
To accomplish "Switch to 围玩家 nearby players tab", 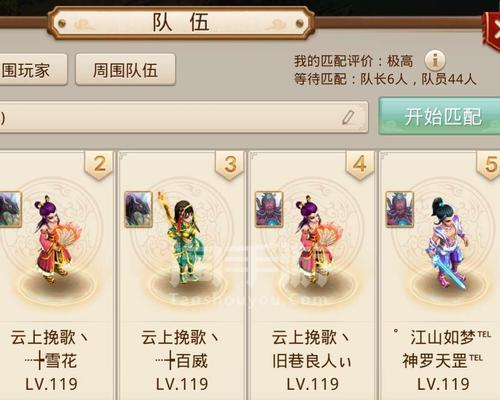I will tap(33, 70).
